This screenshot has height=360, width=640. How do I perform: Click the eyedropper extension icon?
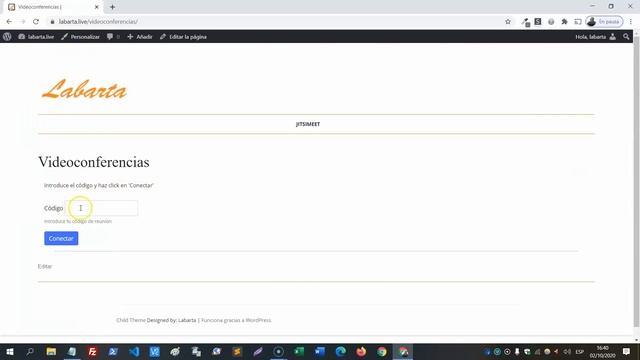[x=525, y=22]
